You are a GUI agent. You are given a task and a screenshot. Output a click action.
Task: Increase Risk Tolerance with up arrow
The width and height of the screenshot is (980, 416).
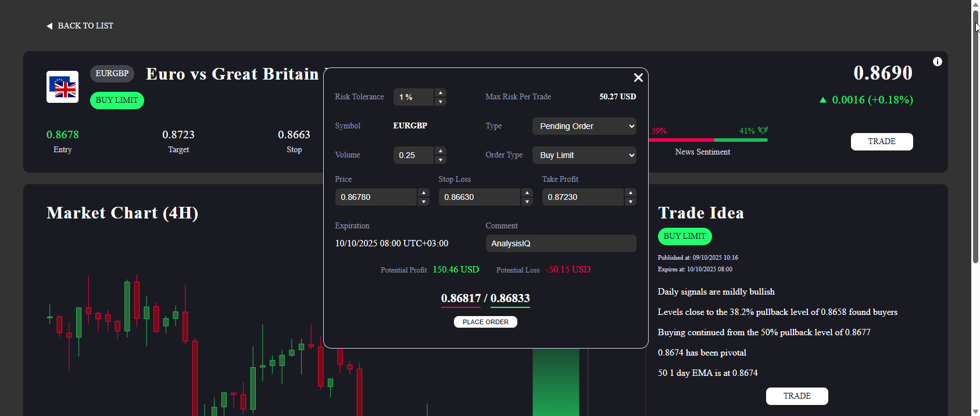[x=441, y=93]
